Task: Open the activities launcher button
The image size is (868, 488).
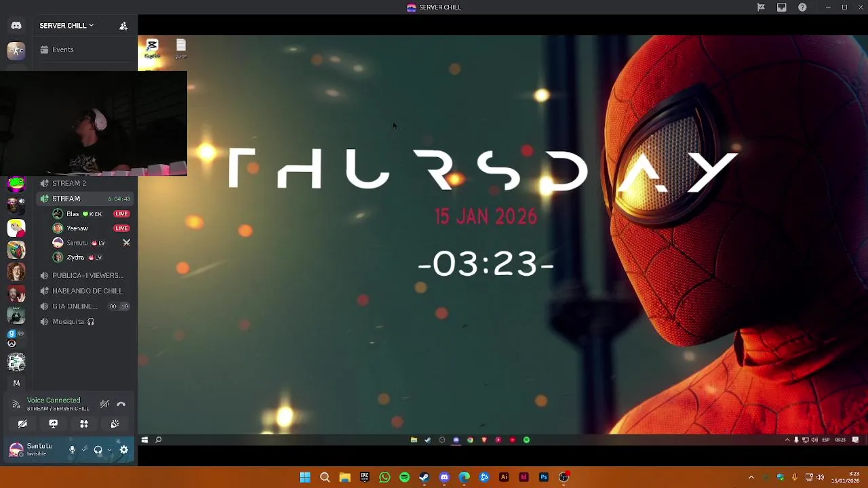Action: [84, 424]
